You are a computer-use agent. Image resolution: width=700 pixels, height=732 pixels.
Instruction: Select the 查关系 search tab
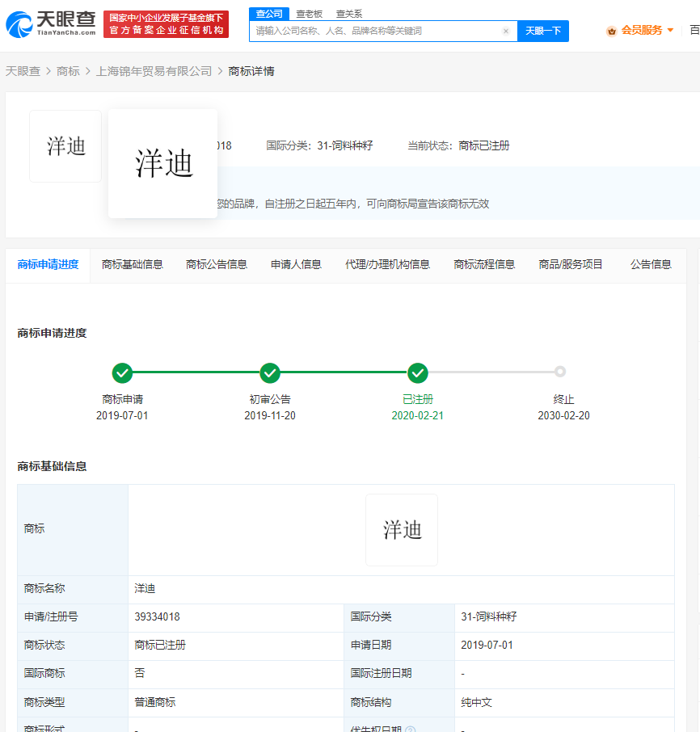click(349, 14)
